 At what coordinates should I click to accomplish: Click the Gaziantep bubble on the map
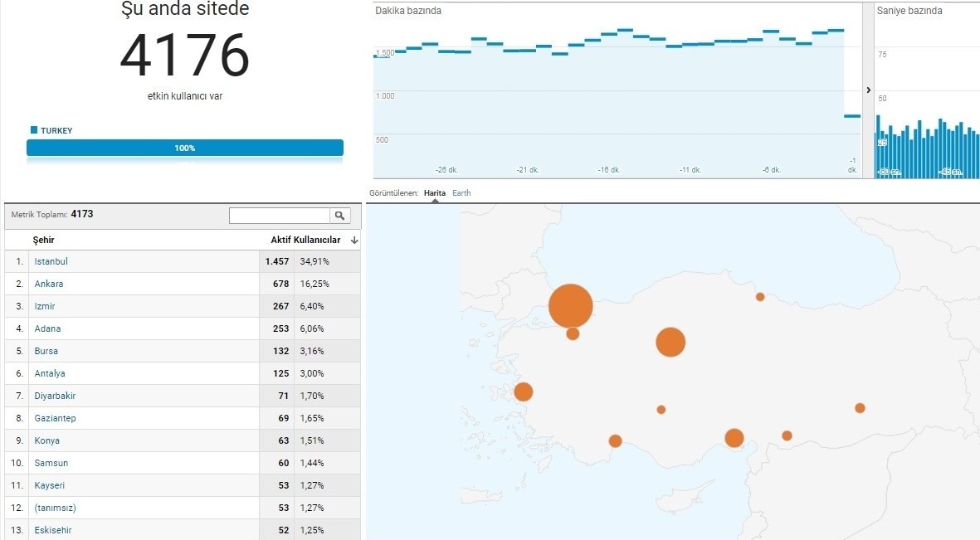pos(787,435)
